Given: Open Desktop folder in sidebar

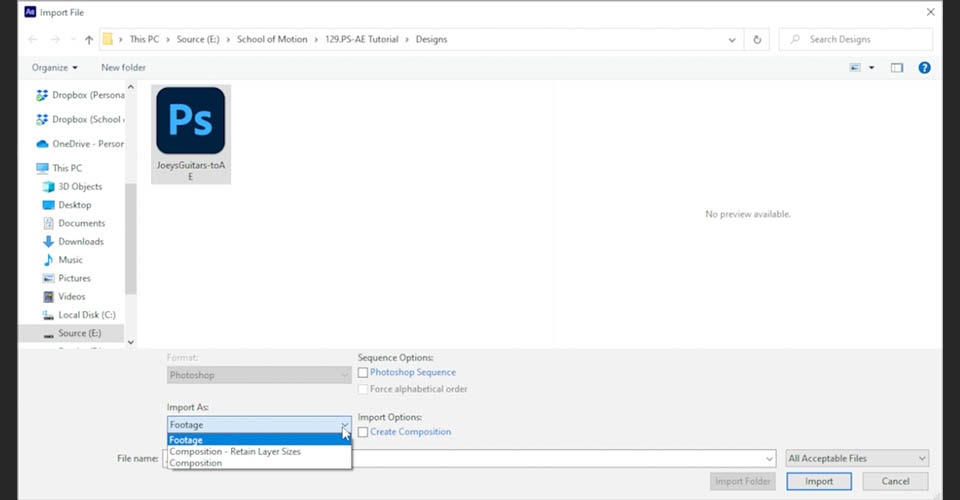Looking at the screenshot, I should pyautogui.click(x=66, y=204).
